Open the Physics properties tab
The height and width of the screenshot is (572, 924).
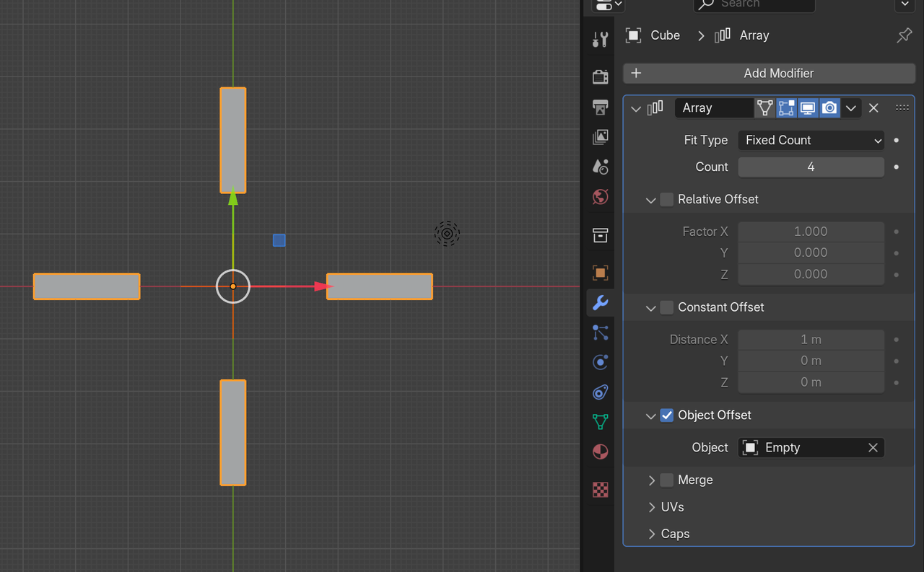click(600, 362)
